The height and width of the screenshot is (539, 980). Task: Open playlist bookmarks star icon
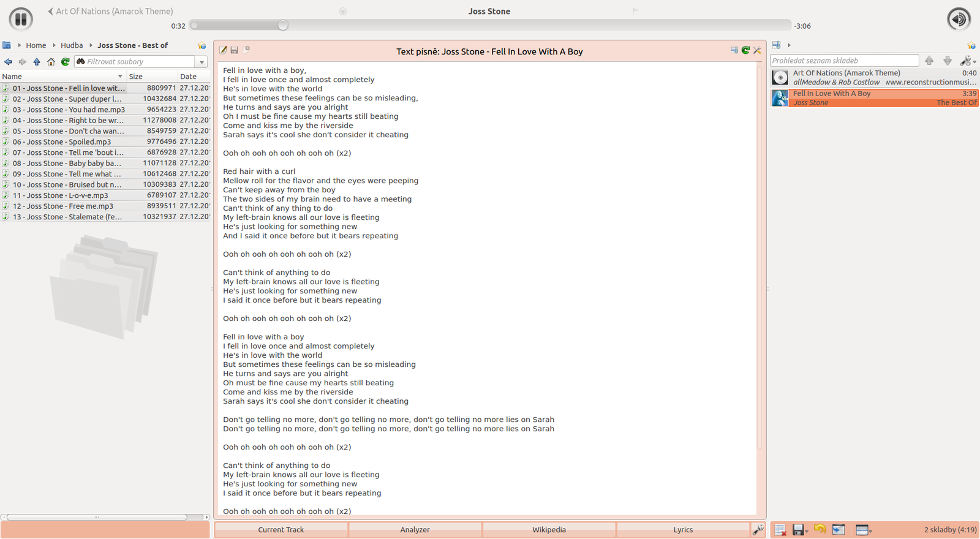coord(971,45)
